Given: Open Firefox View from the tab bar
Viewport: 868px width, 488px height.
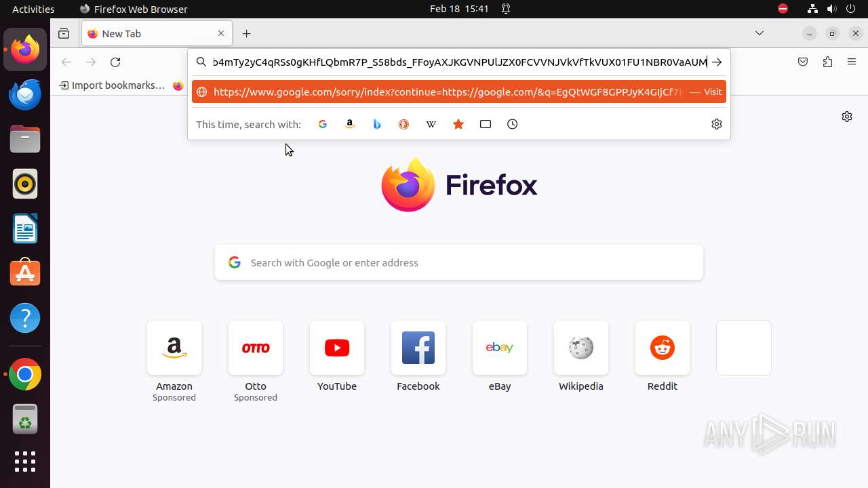Looking at the screenshot, I should [x=64, y=33].
